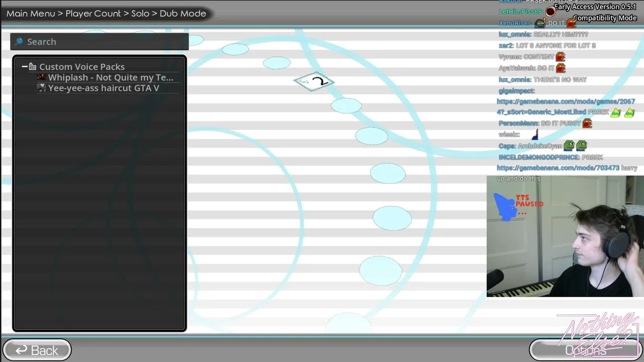The height and width of the screenshot is (362, 644).
Task: Select the Whiplash - Not Quite my Tempo pack
Action: 111,77
